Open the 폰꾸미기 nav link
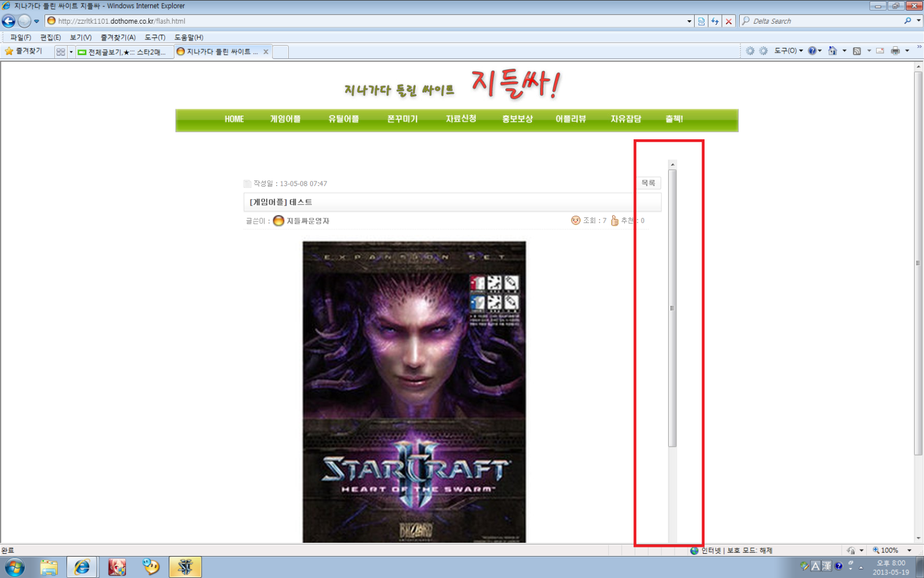The image size is (924, 578). [403, 119]
